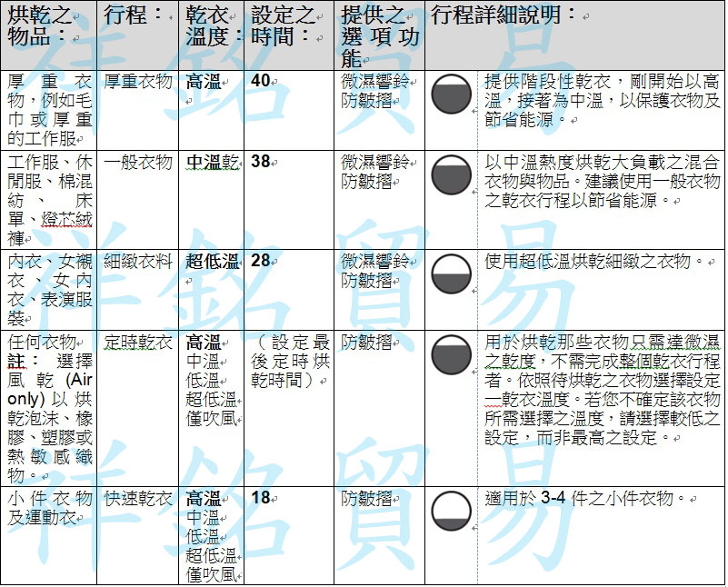
Task: Select the 厚重衣物 cycle name cell
Action: click(x=137, y=82)
